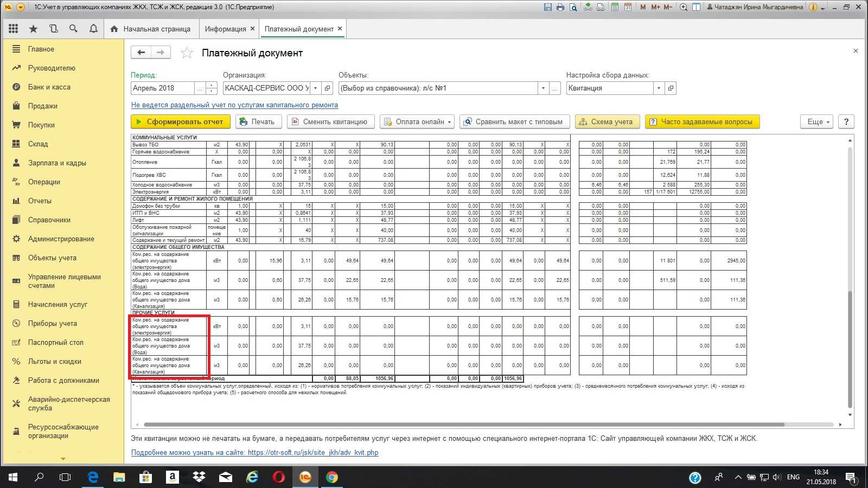The width and height of the screenshot is (868, 488).
Task: Click the M memory button in title bar
Action: [x=643, y=7]
